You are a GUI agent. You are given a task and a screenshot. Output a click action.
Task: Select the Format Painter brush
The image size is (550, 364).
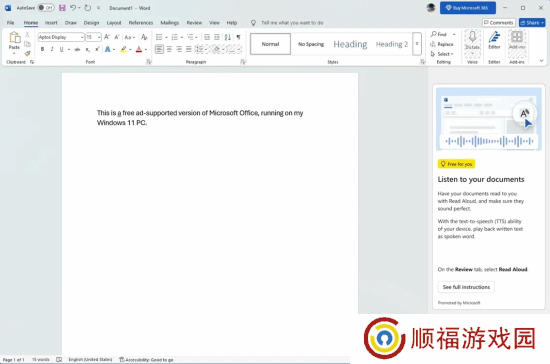pyautogui.click(x=27, y=53)
